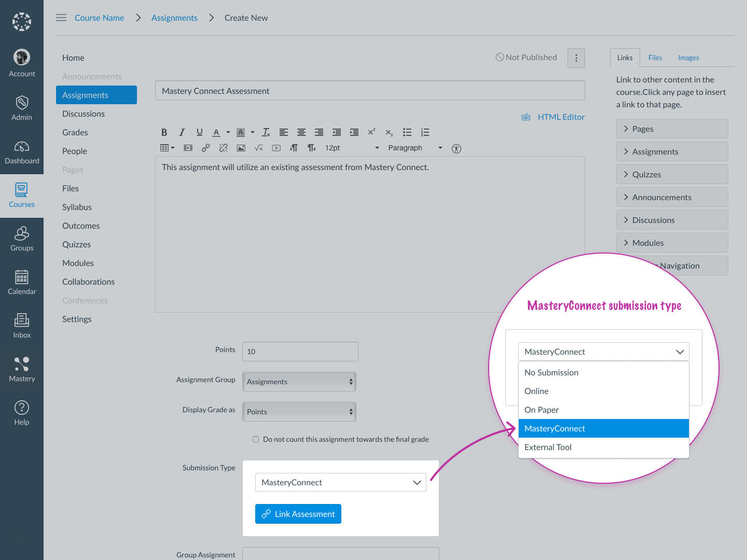Check do not count towards final grade

(x=256, y=439)
